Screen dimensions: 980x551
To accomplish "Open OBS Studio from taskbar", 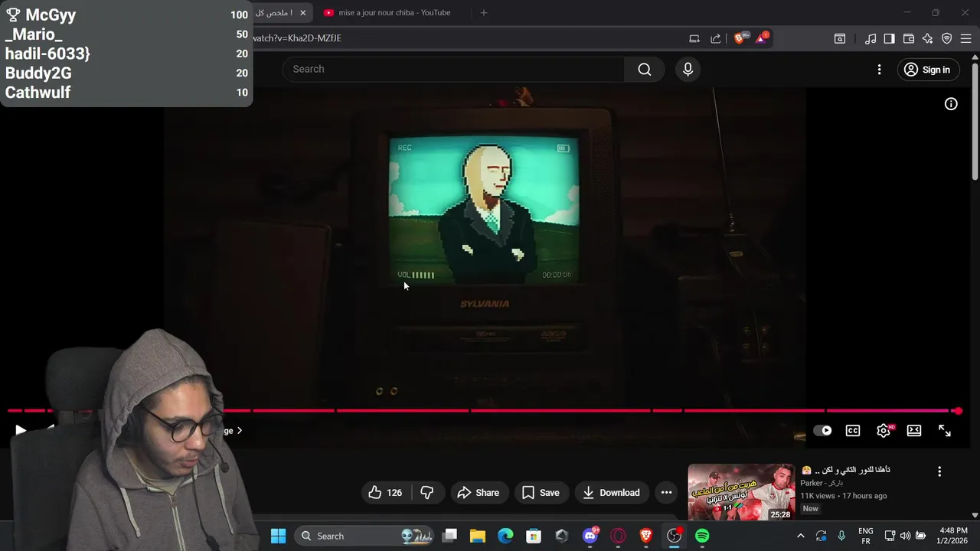I will 674,536.
